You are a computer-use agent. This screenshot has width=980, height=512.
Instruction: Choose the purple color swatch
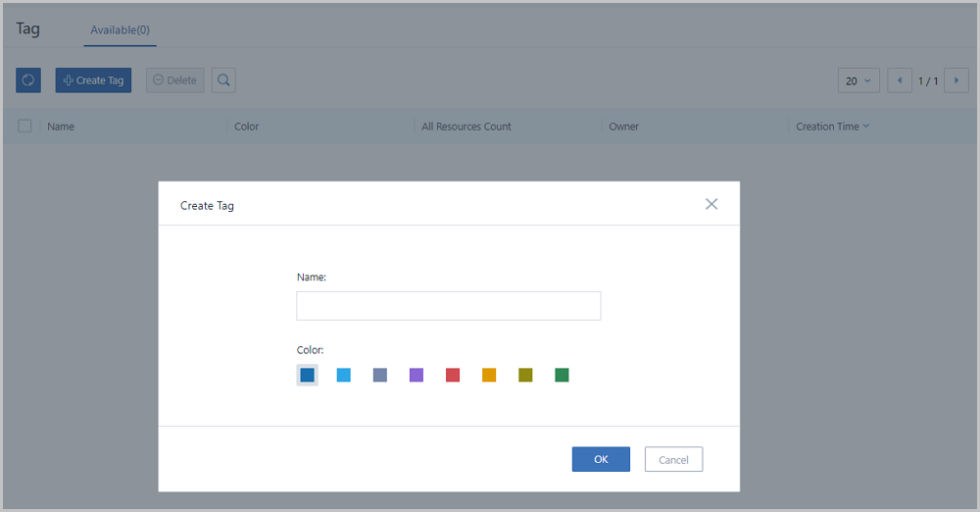click(416, 375)
